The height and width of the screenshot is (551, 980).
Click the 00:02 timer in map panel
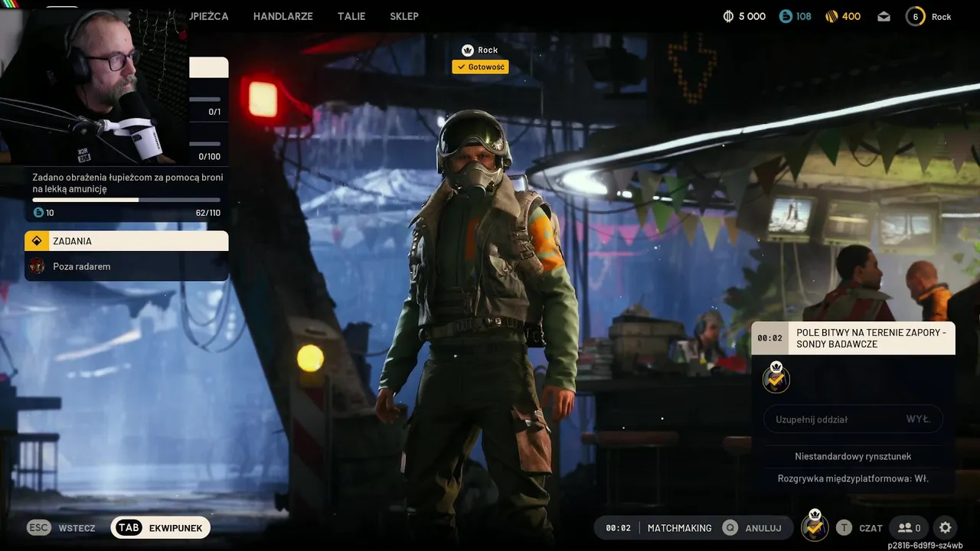coord(769,337)
